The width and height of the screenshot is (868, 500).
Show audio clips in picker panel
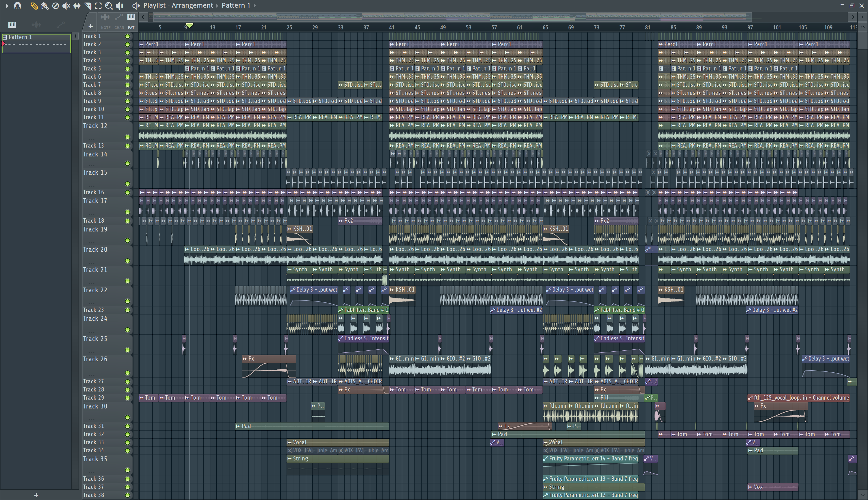[36, 24]
